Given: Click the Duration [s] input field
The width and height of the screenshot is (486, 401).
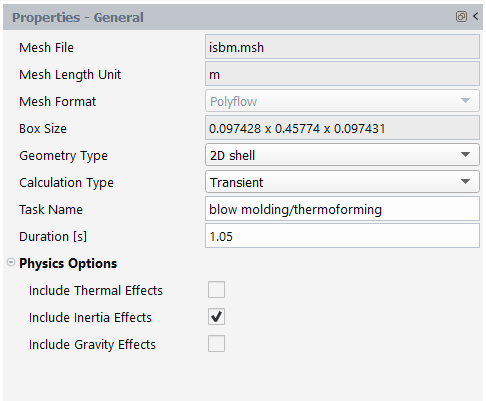Looking at the screenshot, I should (x=342, y=236).
